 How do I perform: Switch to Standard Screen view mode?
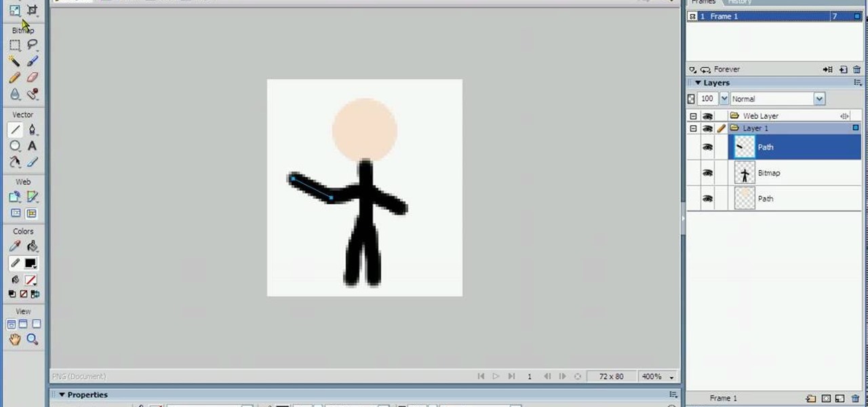coord(12,324)
